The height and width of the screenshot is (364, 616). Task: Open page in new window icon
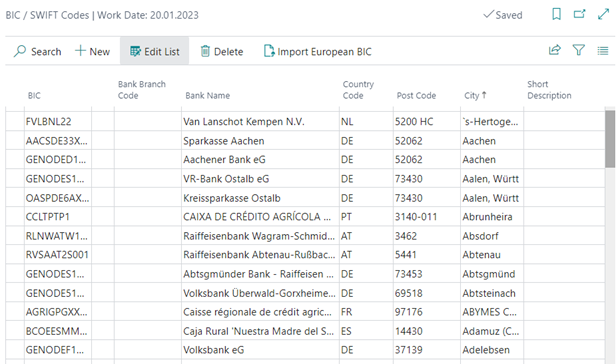(x=579, y=14)
